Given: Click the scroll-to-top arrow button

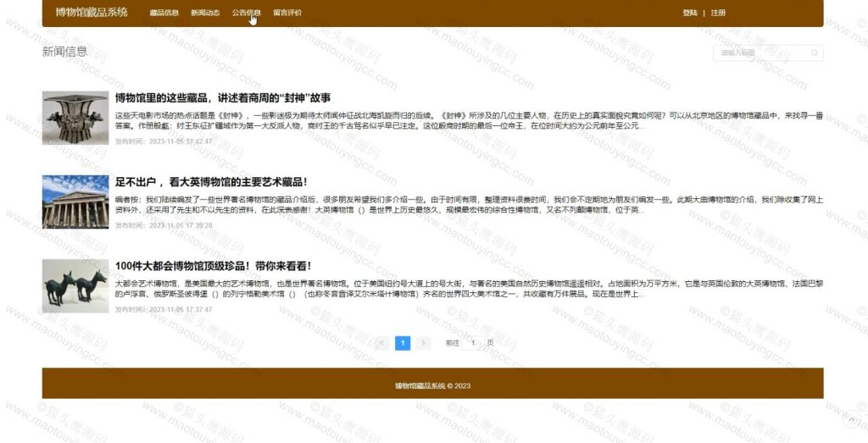Looking at the screenshot, I should pyautogui.click(x=851, y=418).
